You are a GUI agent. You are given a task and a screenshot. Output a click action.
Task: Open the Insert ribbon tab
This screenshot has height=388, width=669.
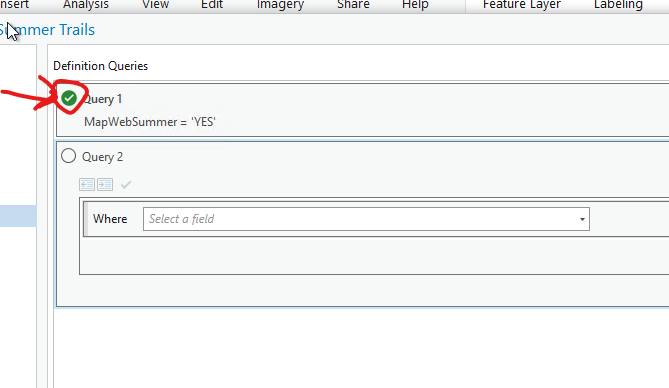[x=14, y=5]
